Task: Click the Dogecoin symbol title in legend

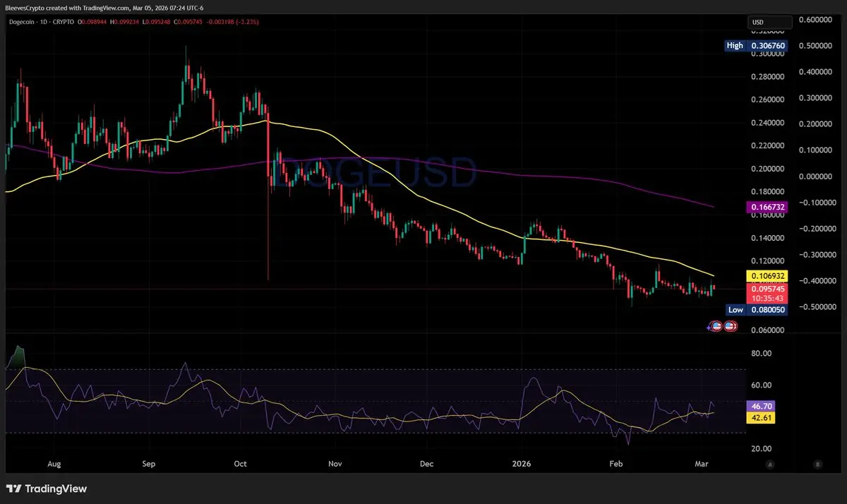Action: coord(22,22)
